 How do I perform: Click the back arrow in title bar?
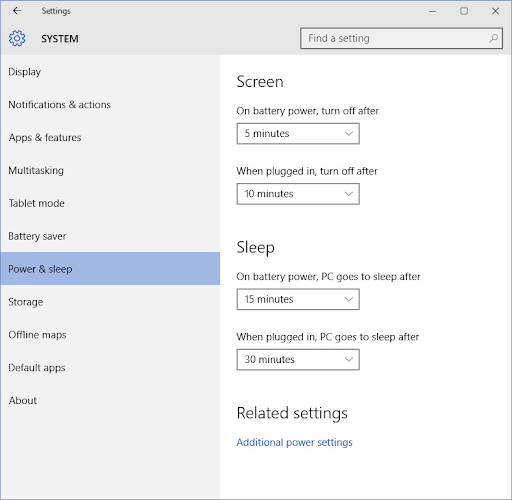tap(17, 11)
